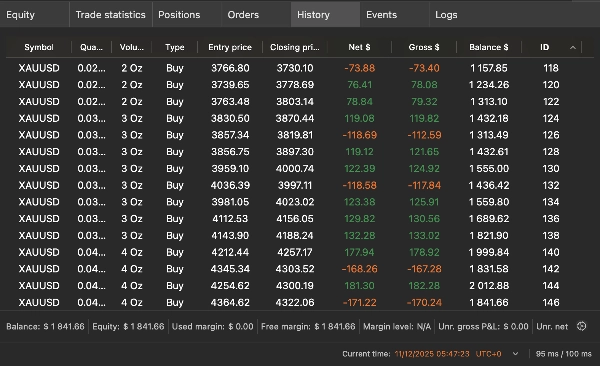This screenshot has height=366, width=600.
Task: Sort by the Entry price column header
Action: (x=230, y=47)
